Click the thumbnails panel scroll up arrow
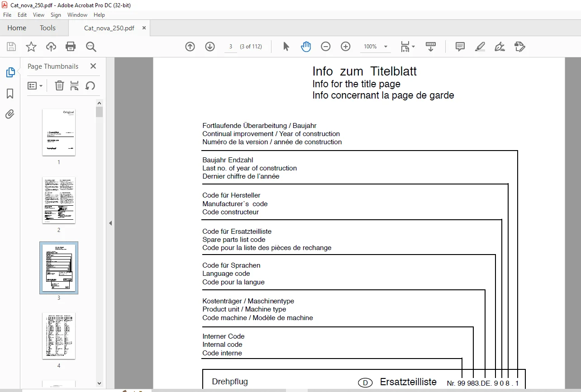 [100, 103]
